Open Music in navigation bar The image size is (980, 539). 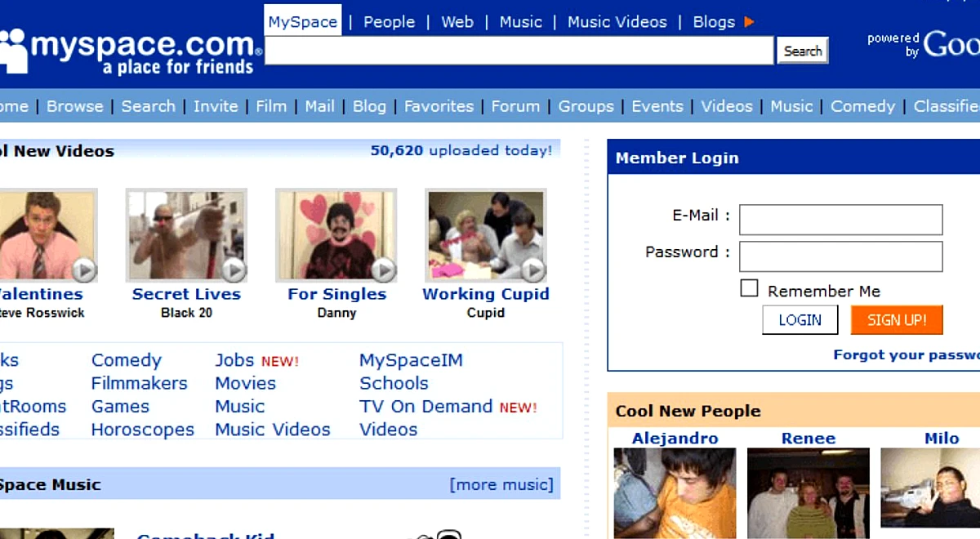click(791, 106)
